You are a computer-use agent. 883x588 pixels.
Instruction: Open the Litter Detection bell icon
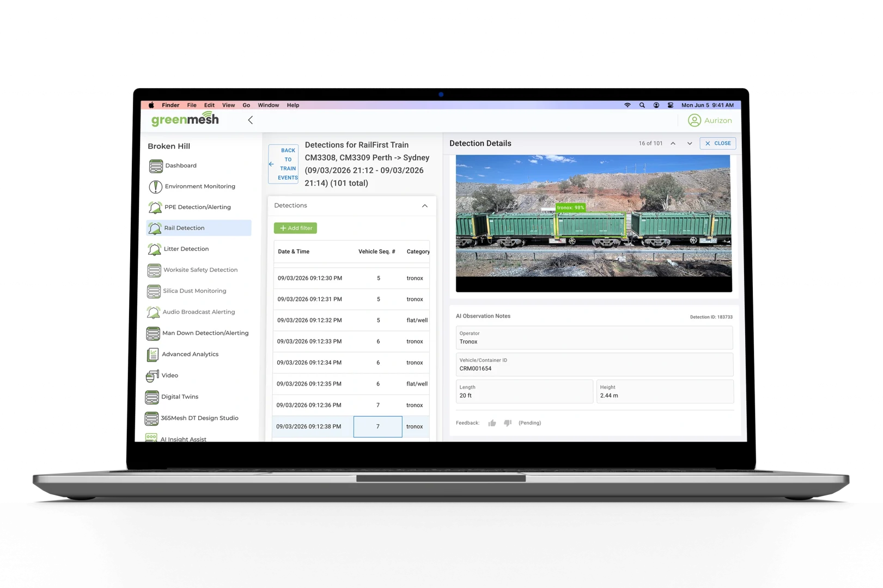pyautogui.click(x=155, y=249)
